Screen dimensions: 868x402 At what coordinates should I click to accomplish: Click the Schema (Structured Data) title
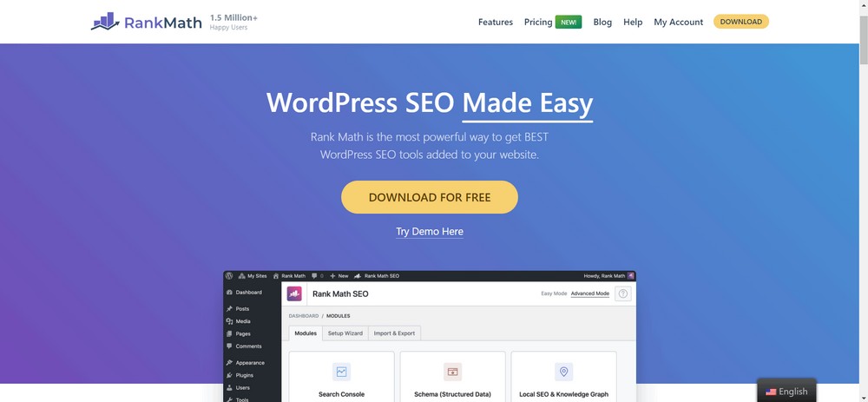[453, 394]
